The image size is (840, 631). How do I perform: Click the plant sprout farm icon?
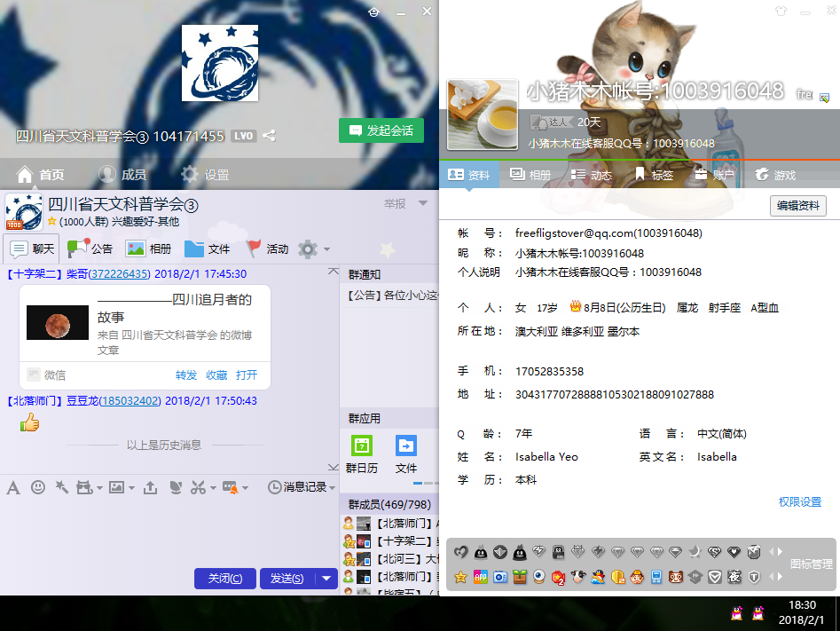point(520,577)
